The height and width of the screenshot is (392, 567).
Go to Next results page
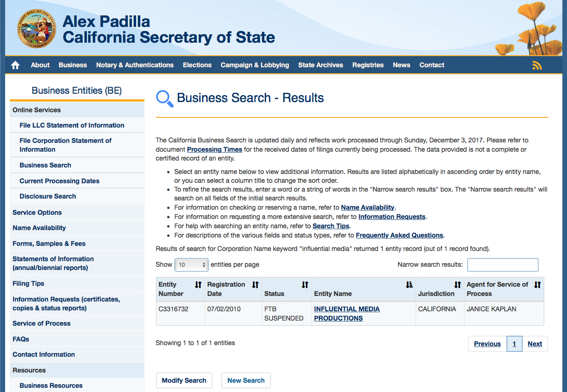point(535,344)
